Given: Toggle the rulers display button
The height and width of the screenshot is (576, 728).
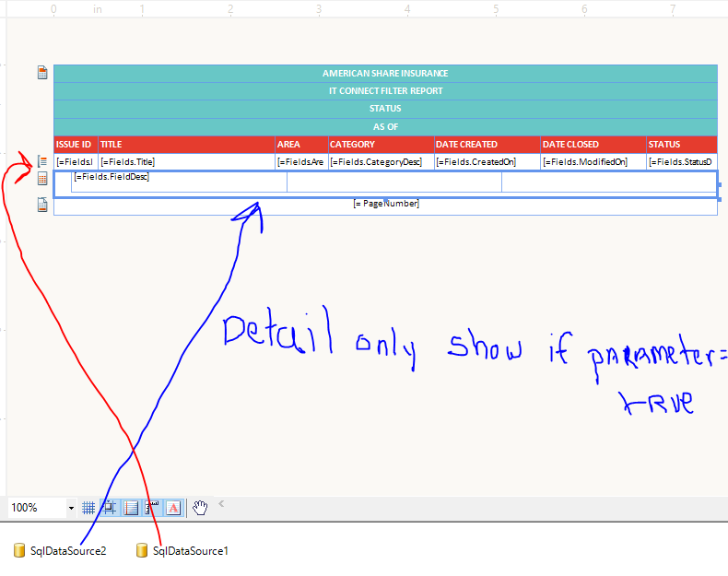Looking at the screenshot, I should 152,508.
